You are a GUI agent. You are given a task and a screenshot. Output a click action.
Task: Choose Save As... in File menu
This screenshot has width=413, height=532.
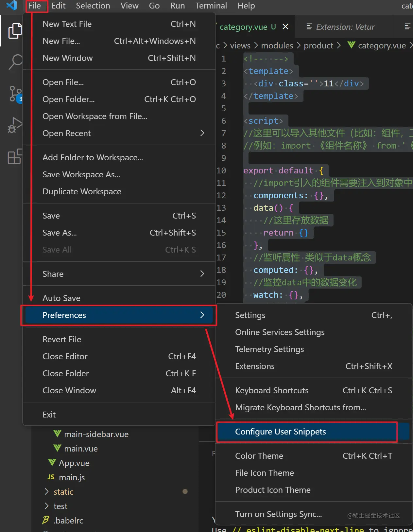pos(119,233)
